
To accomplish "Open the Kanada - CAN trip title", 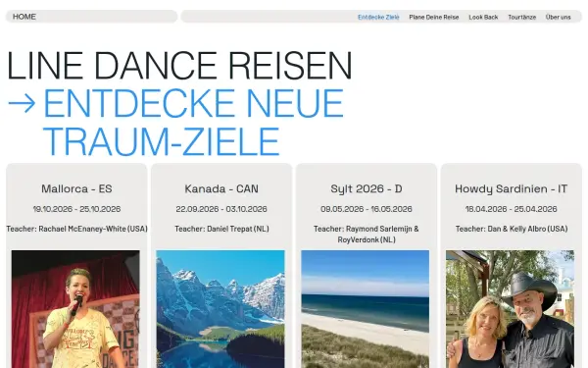I will 221,188.
